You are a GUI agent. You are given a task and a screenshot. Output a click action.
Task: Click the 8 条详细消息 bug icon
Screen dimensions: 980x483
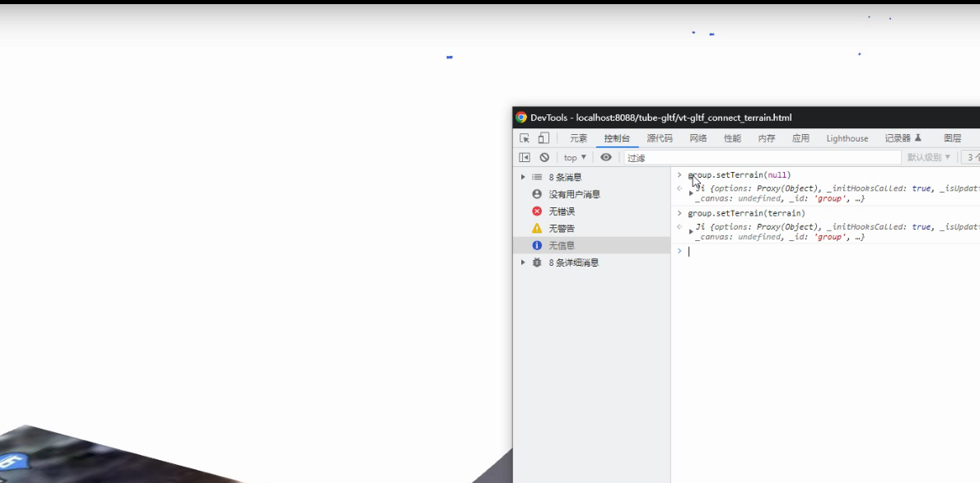click(537, 262)
